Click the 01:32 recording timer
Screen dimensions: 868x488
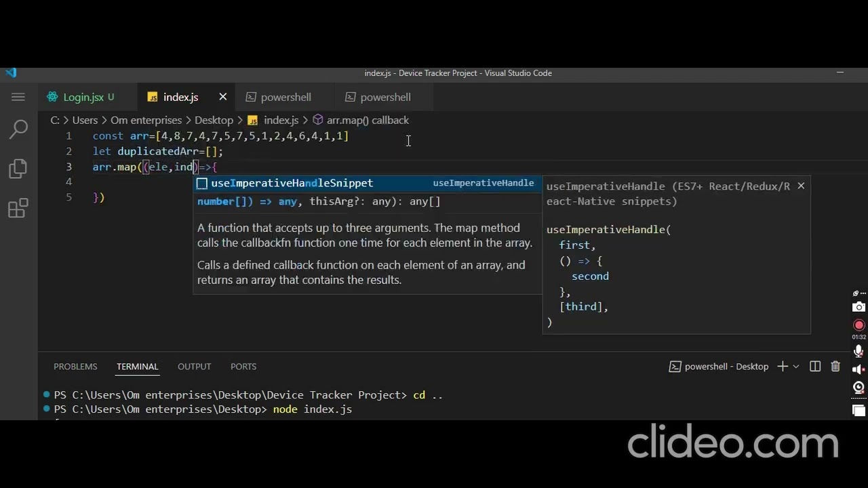[859, 337]
